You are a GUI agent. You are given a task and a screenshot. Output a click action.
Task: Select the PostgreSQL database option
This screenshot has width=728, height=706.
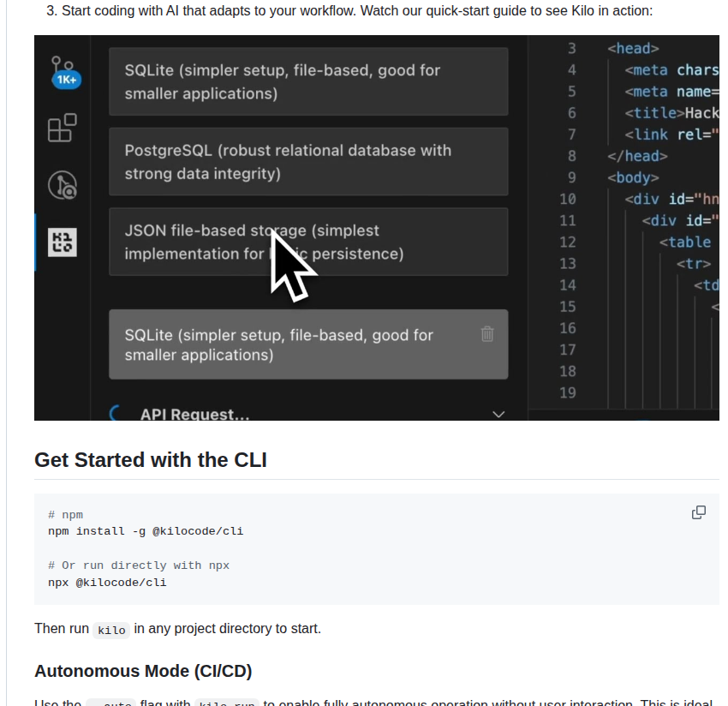(308, 162)
